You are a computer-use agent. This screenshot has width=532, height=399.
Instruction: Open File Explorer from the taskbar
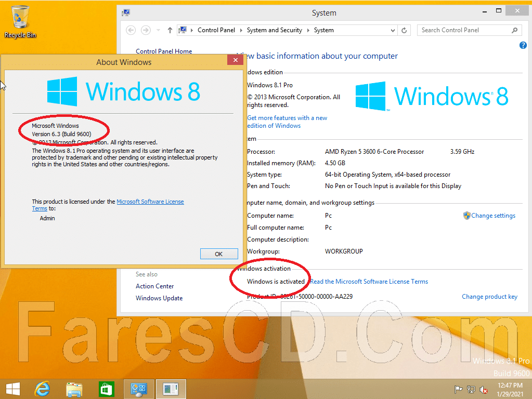coord(74,389)
